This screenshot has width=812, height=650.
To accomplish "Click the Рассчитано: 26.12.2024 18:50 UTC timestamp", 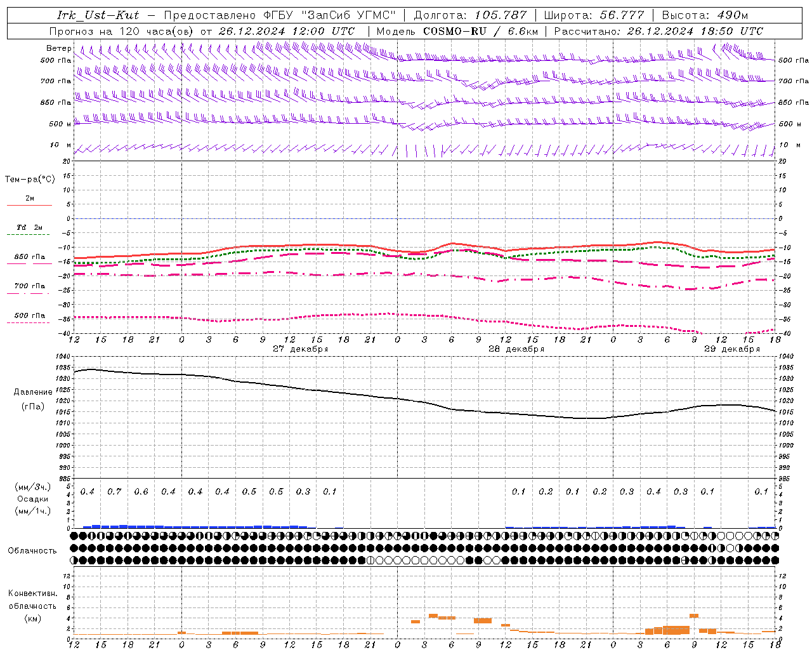I will coord(658,31).
